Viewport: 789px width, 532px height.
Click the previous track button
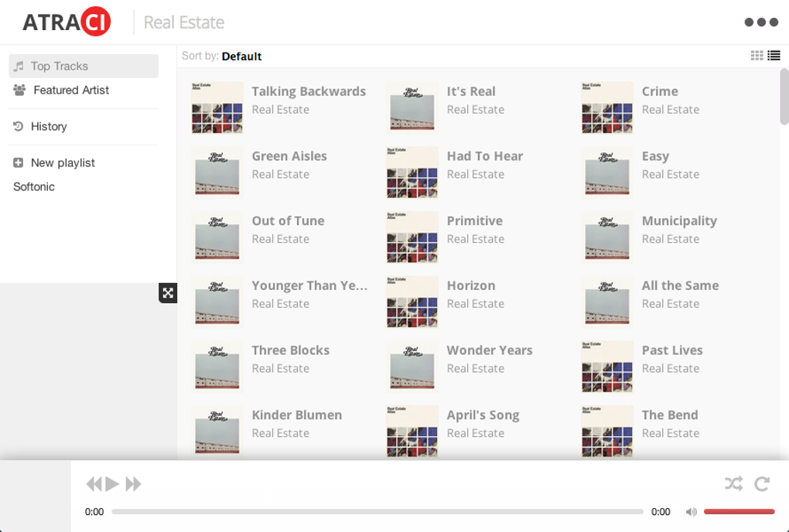pos(94,484)
